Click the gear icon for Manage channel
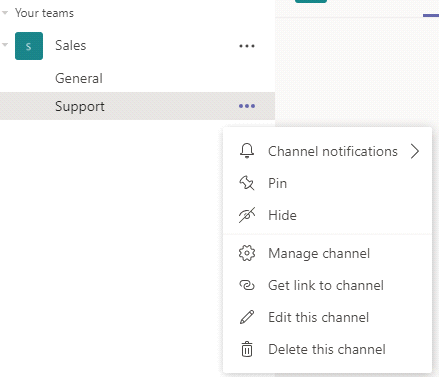This screenshot has width=439, height=377. click(x=247, y=253)
